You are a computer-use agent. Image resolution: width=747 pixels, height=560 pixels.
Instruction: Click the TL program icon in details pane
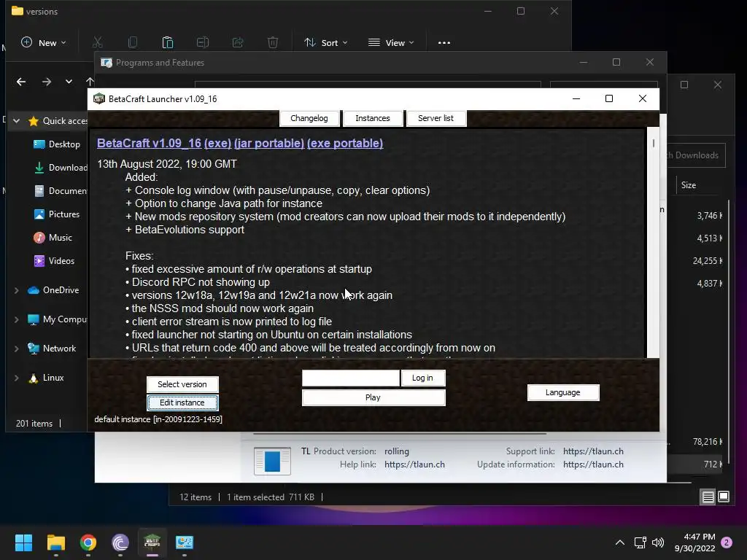pos(272,461)
